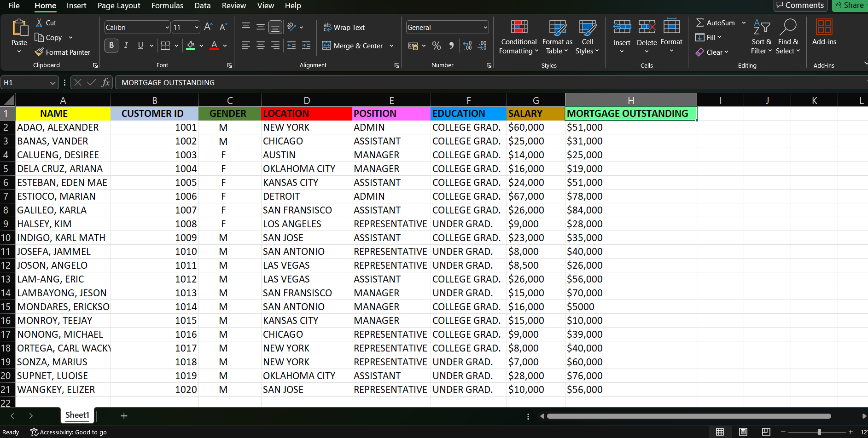Switch to the Insert ribbon tab
This screenshot has width=868, height=438.
click(76, 6)
